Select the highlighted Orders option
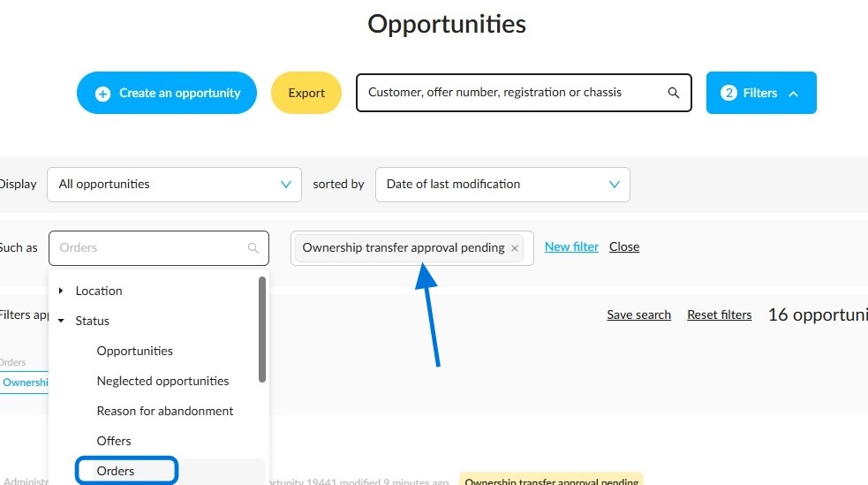This screenshot has height=485, width=868. 127,471
